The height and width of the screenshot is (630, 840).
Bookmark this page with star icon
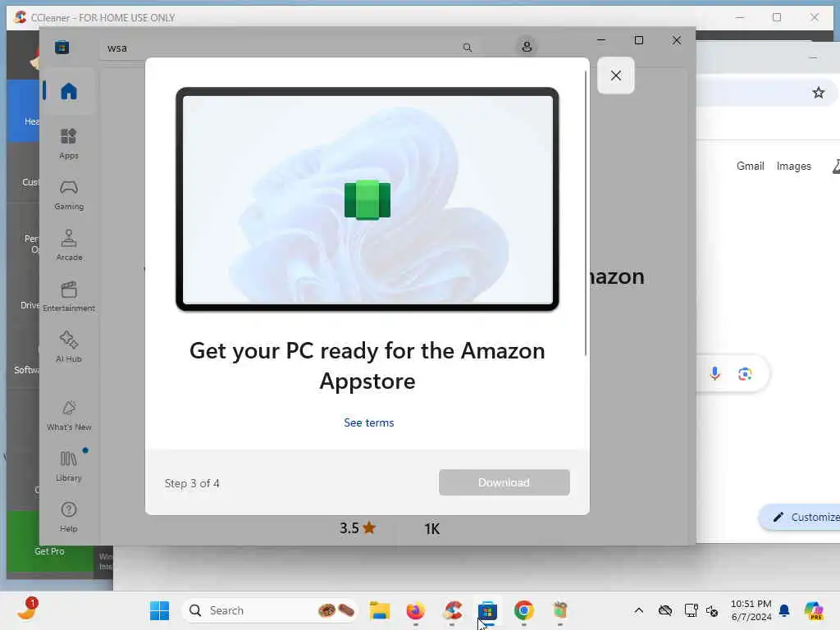tap(818, 93)
